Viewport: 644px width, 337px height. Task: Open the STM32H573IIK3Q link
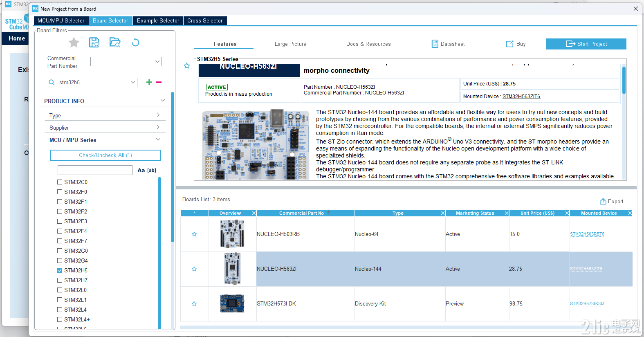tap(587, 304)
